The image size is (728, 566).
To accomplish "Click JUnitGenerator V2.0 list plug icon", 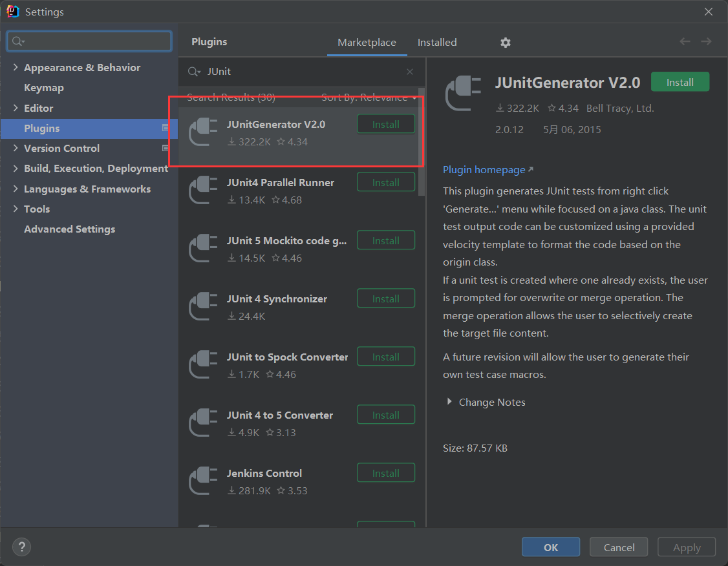I will pyautogui.click(x=204, y=132).
